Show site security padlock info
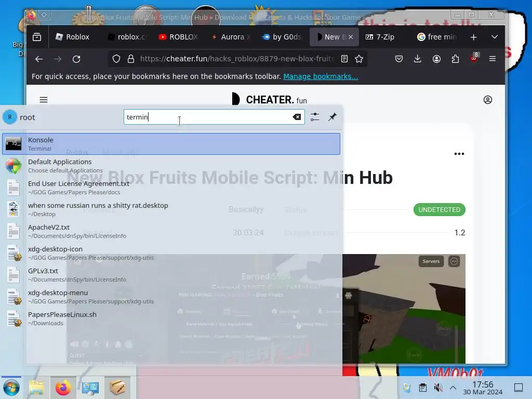532x399 pixels. (131, 59)
